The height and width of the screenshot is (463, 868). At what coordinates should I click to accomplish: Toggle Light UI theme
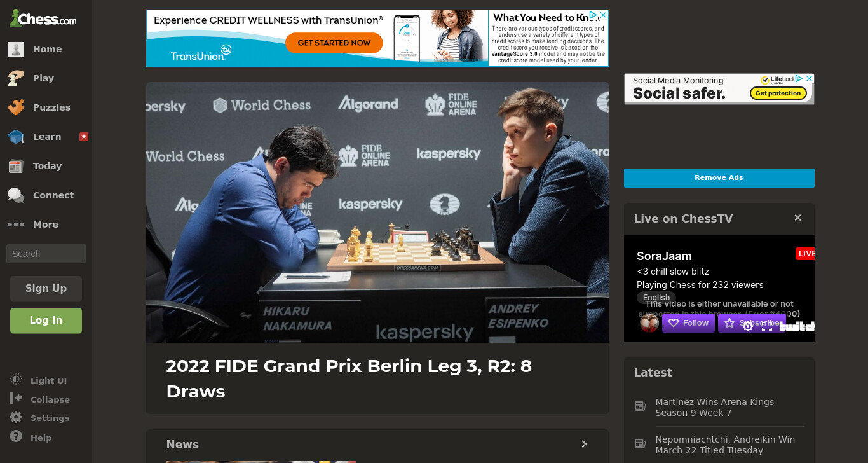click(x=38, y=380)
